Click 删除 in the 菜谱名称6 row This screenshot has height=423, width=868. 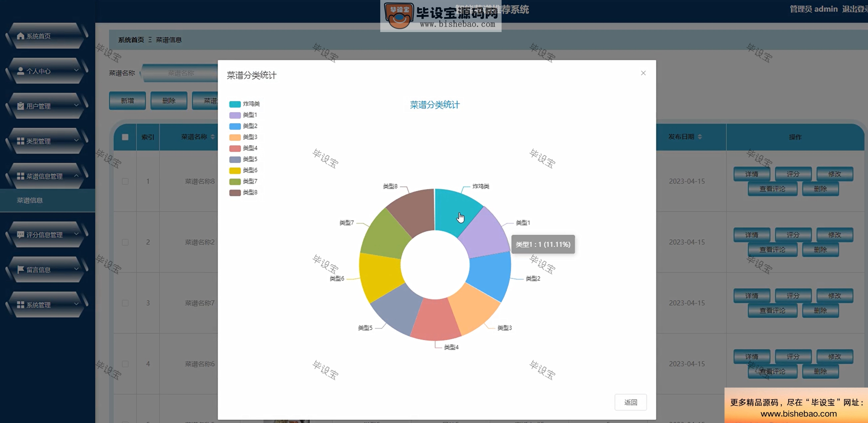[821, 372]
